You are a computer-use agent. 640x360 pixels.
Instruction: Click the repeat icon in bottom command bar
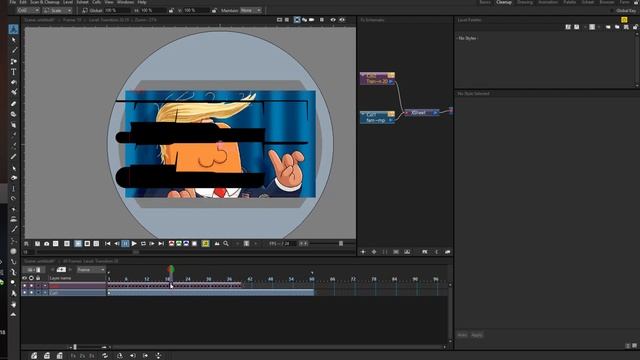click(x=105, y=356)
